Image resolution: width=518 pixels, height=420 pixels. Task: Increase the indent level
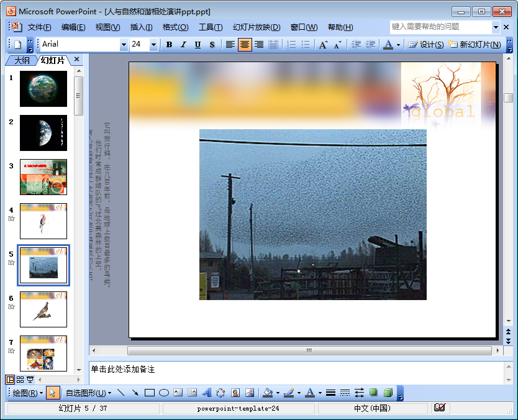[x=370, y=45]
